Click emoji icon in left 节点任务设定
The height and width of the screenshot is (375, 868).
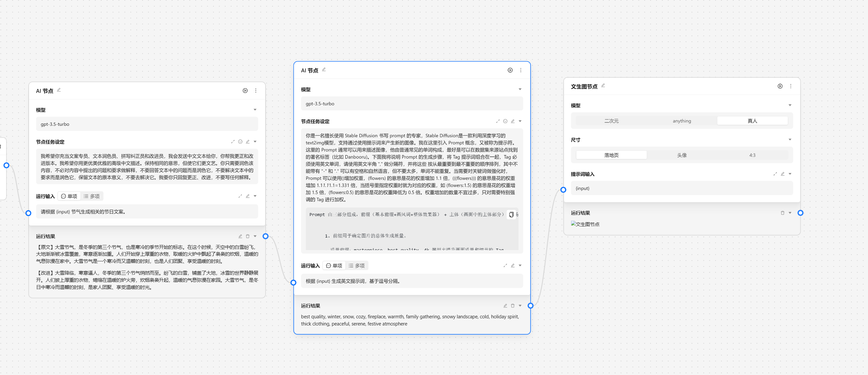tap(240, 142)
